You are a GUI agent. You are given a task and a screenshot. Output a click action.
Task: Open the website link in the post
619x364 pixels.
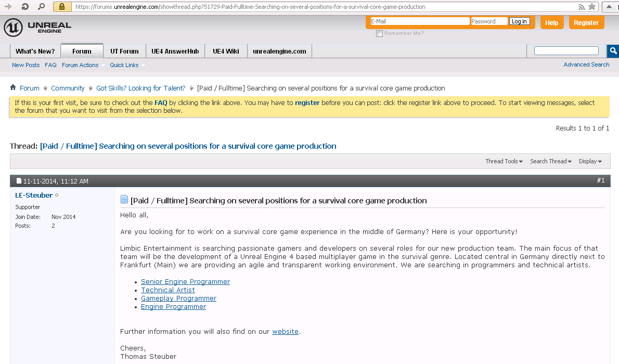[285, 331]
